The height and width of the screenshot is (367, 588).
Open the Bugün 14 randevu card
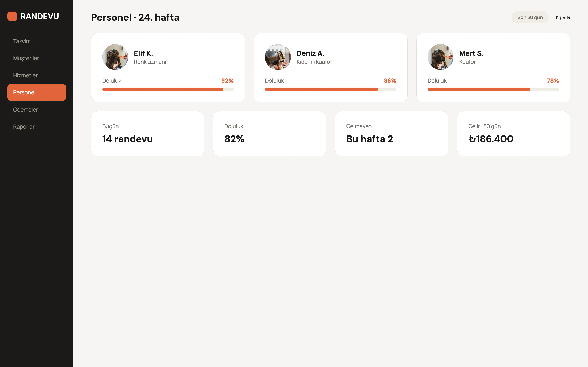tap(148, 134)
